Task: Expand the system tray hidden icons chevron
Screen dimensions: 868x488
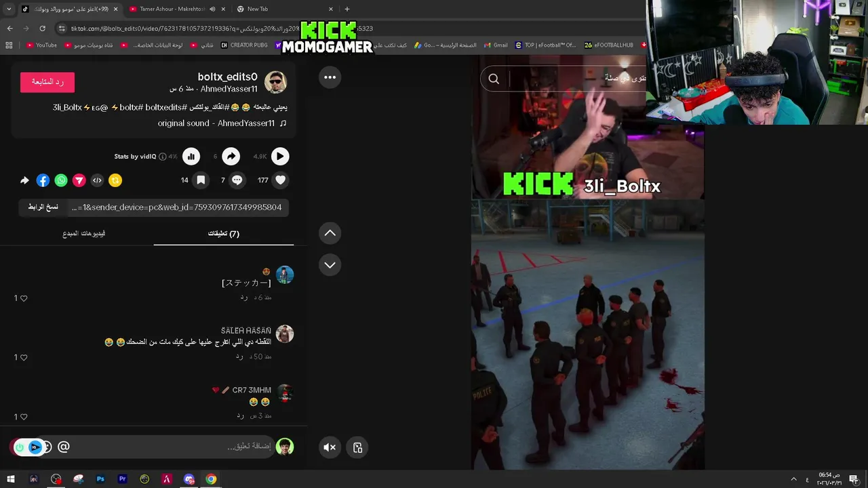Action: click(793, 479)
